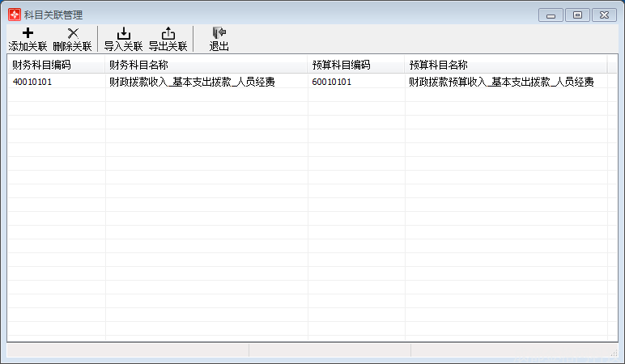Click the 删除关联 (delete association) toolbar icon
Screen dimensions: 625x364
pos(72,38)
